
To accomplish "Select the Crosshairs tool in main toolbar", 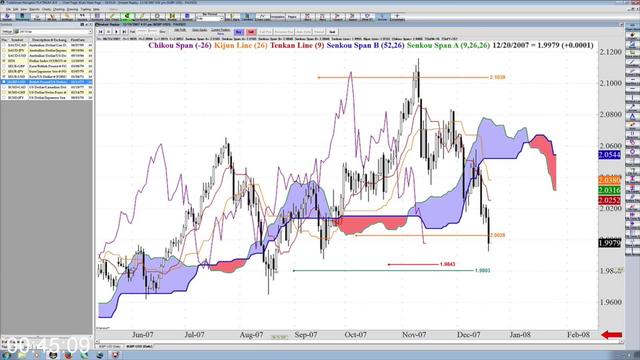I will [397, 17].
